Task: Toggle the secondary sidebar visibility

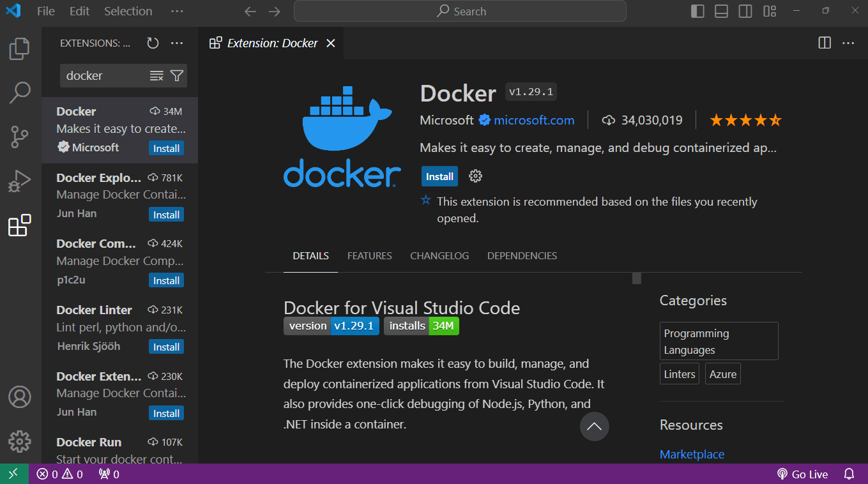Action: [745, 11]
